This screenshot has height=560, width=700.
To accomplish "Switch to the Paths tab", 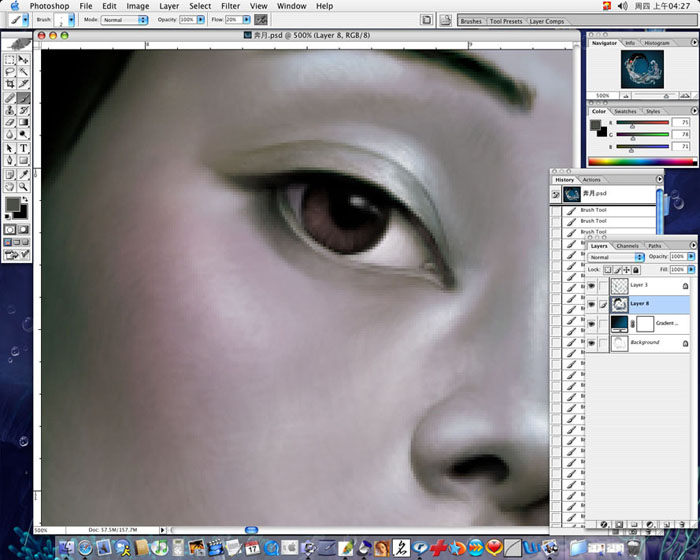I will (654, 246).
